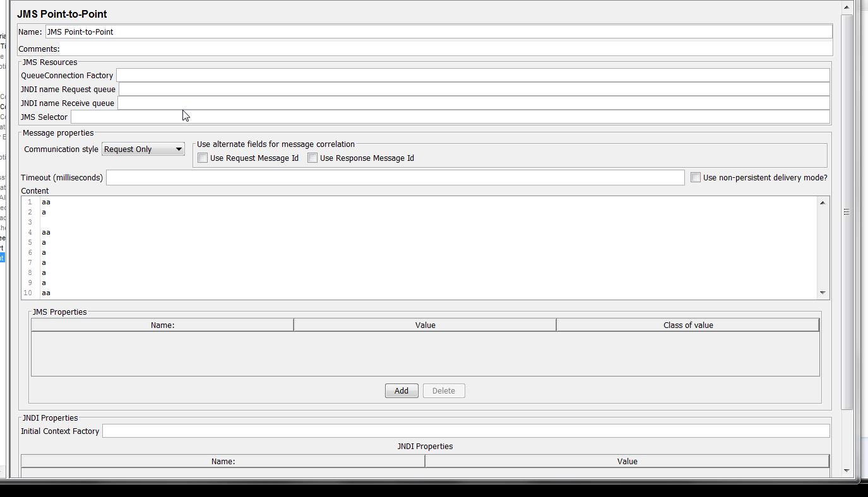The height and width of the screenshot is (497, 868).
Task: Enable Use Response Message Id
Action: point(312,158)
